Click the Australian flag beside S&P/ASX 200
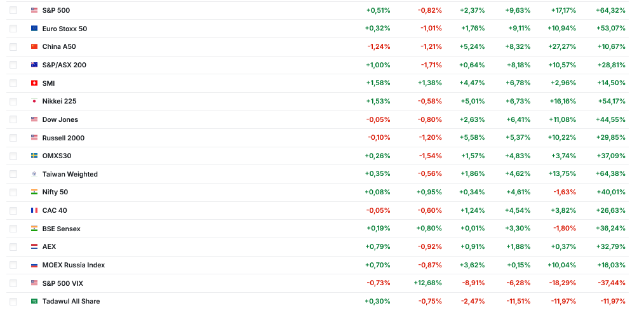This screenshot has width=644, height=315. pos(34,65)
